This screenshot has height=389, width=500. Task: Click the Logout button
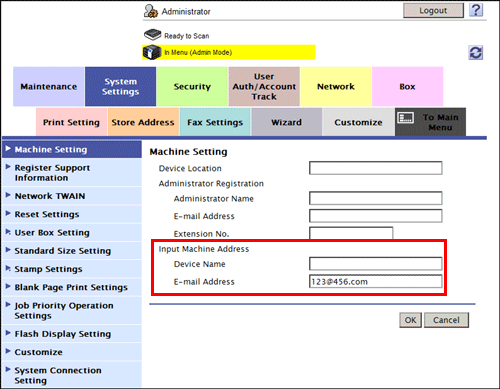pos(433,11)
